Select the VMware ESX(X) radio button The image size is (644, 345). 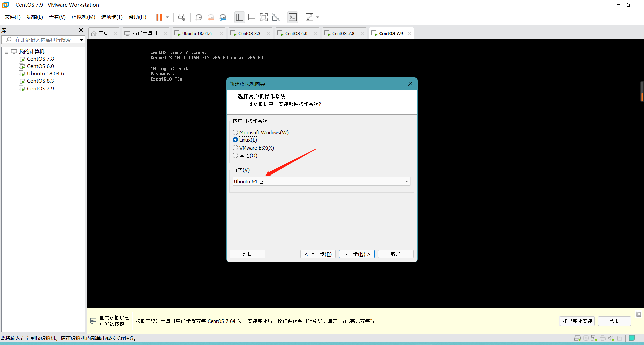[x=235, y=148]
